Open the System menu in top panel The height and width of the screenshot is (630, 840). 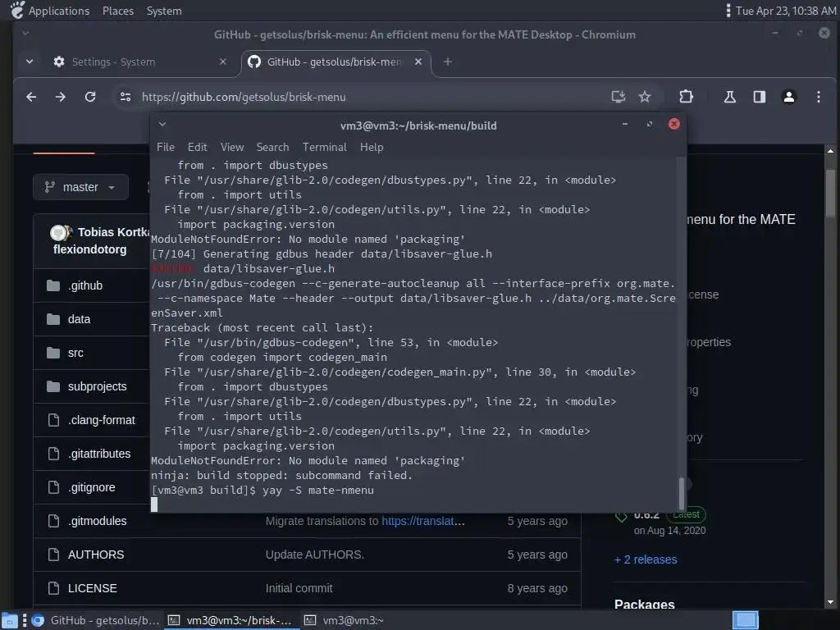(x=164, y=11)
